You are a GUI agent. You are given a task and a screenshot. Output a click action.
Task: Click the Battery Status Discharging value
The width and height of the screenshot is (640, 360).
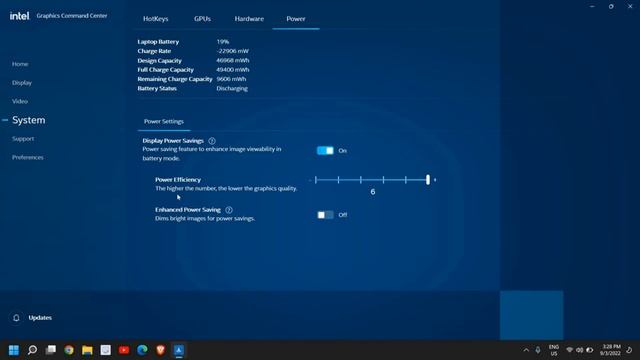[x=232, y=89]
